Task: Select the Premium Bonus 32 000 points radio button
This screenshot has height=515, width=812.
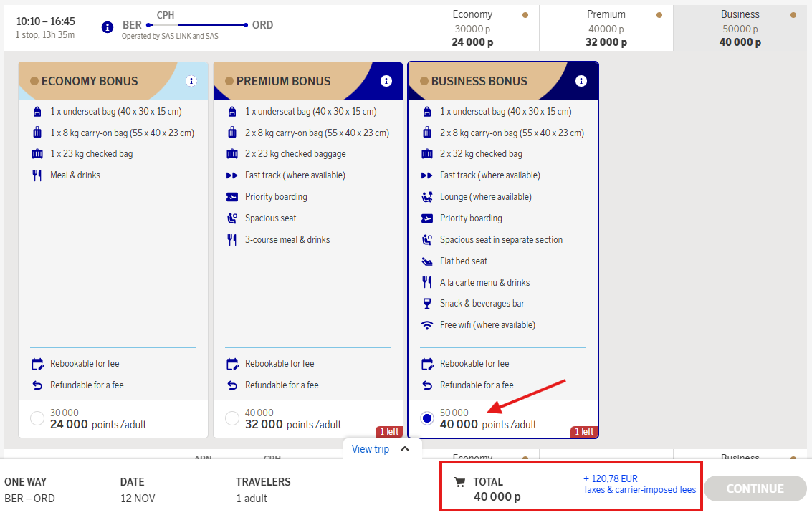Action: [x=231, y=418]
